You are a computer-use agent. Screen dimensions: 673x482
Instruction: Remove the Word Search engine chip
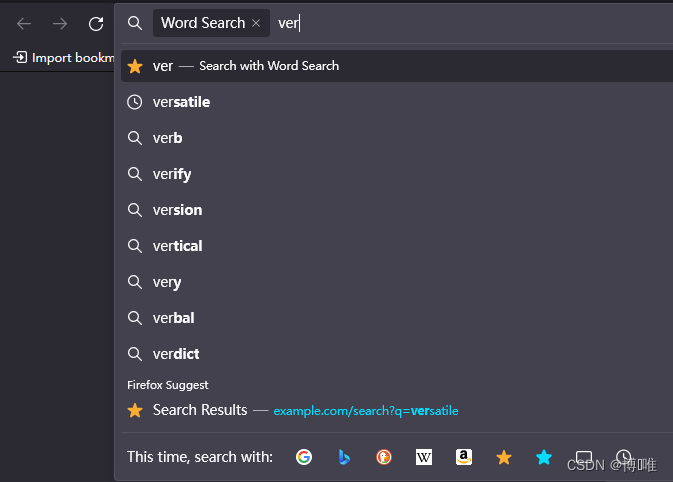(256, 23)
